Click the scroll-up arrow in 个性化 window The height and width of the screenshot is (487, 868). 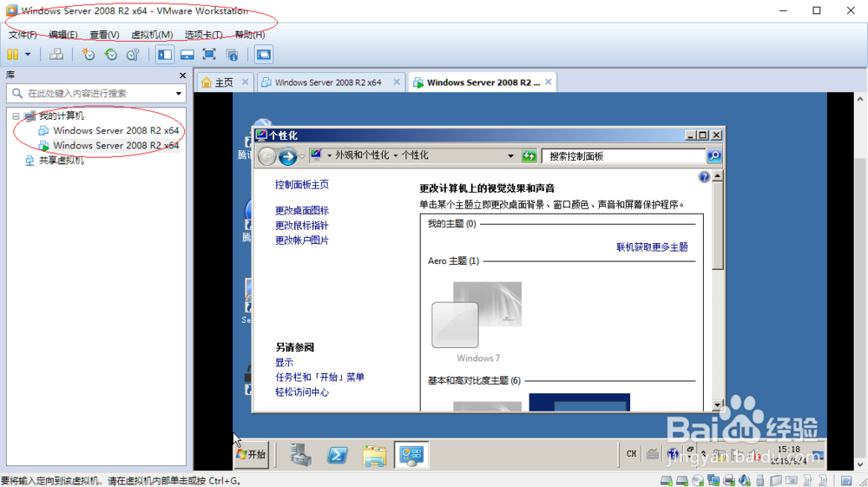point(718,176)
